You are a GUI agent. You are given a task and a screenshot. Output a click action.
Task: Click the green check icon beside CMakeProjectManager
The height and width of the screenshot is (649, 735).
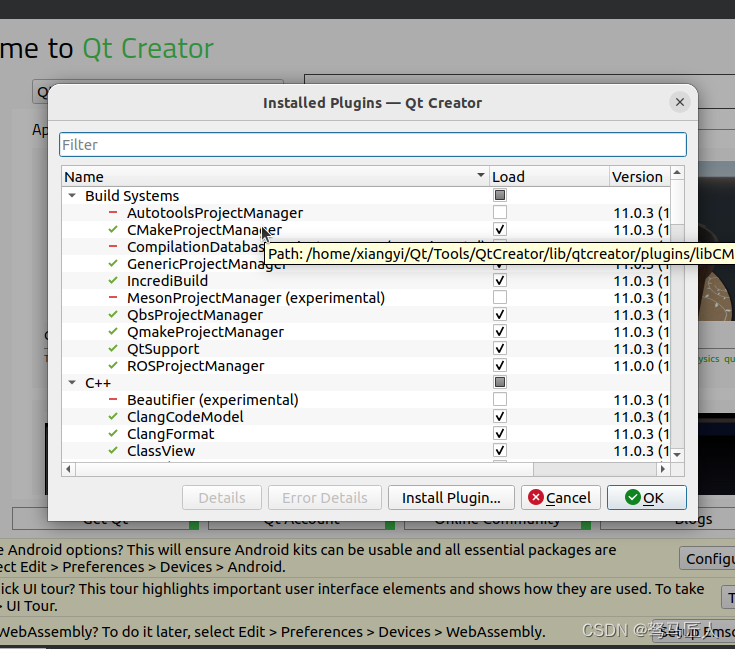tap(112, 230)
